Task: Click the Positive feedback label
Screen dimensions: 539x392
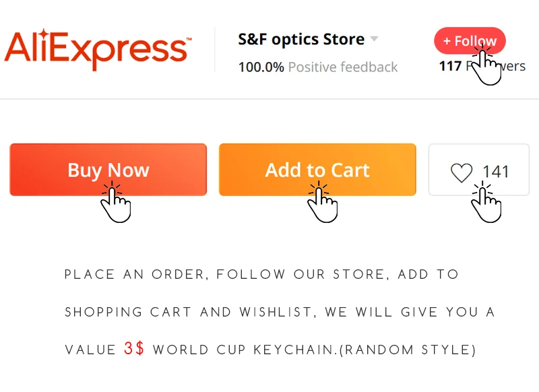Action: [x=343, y=67]
